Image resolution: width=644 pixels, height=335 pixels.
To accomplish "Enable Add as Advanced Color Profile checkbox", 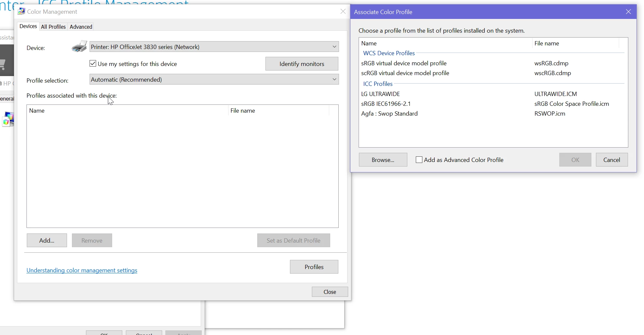I will 419,160.
